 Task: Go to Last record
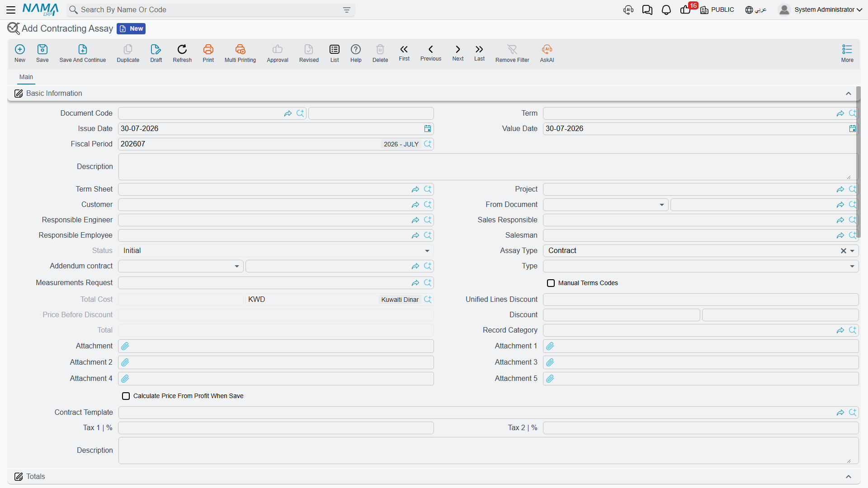pyautogui.click(x=479, y=49)
